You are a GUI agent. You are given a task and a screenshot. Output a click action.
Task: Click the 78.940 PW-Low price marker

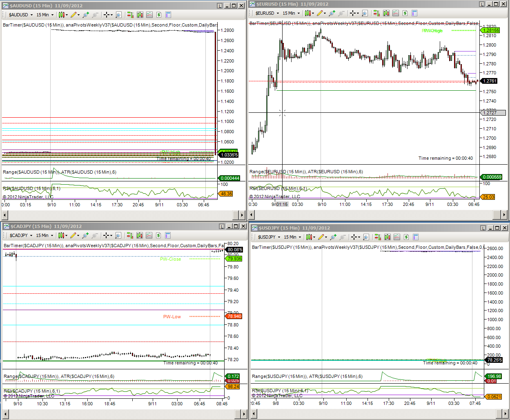click(234, 316)
